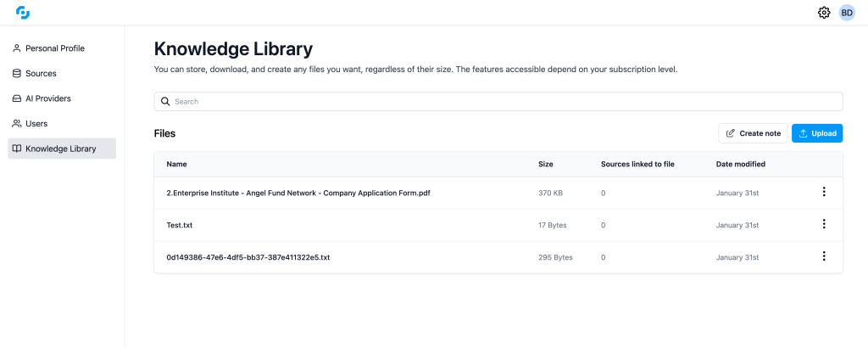Click the January 31st date in 370 KB row

coord(737,194)
